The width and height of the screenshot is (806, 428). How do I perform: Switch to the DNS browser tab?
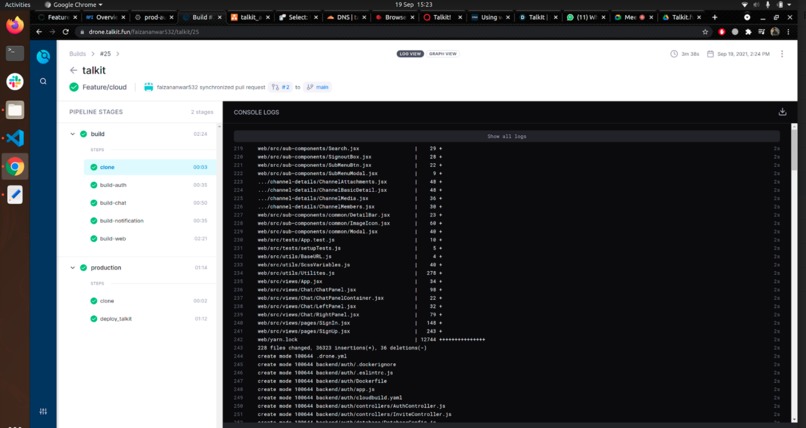pos(346,17)
